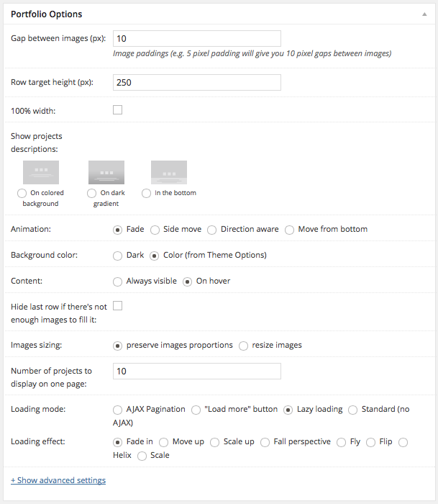
Task: Select the 'On colored background' preview thumbnail
Action: [x=41, y=172]
